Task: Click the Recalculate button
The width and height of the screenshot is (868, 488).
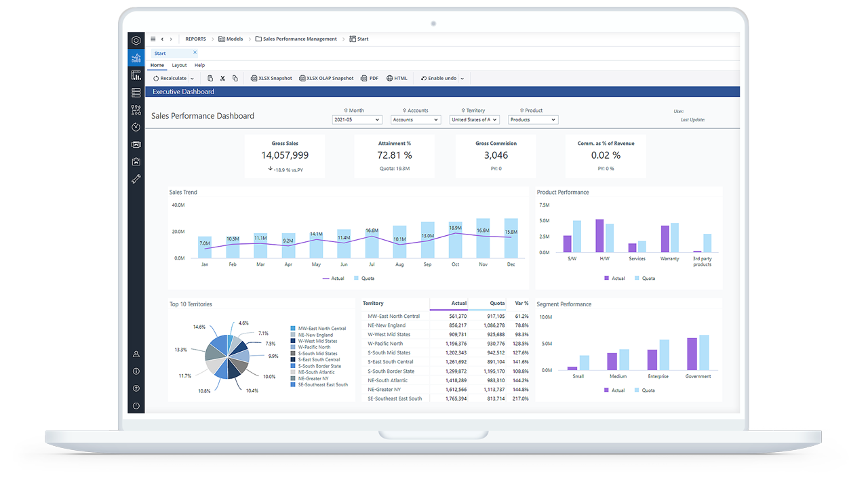Action: tap(170, 78)
